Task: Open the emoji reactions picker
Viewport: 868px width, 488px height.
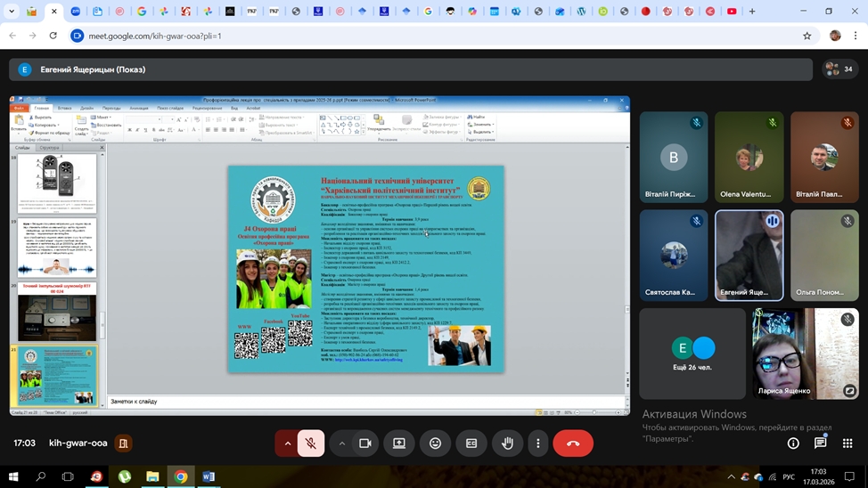Action: [435, 443]
